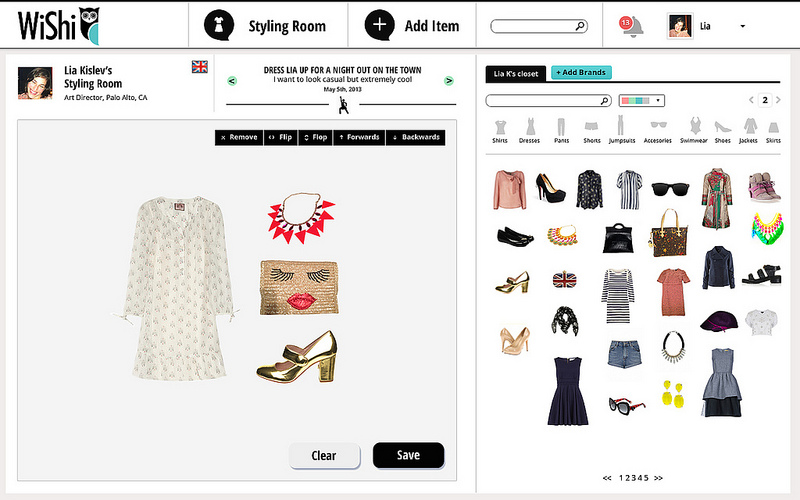Open the notifications bell icon
Viewport: 800px width, 500px height.
[x=631, y=26]
